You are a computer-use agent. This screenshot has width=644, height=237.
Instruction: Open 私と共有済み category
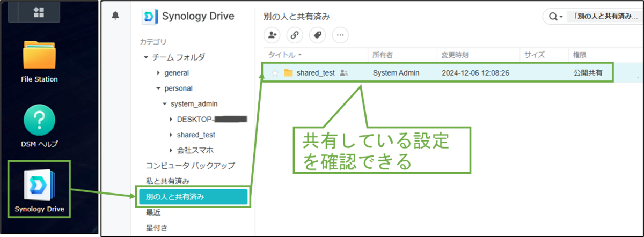[x=167, y=181]
